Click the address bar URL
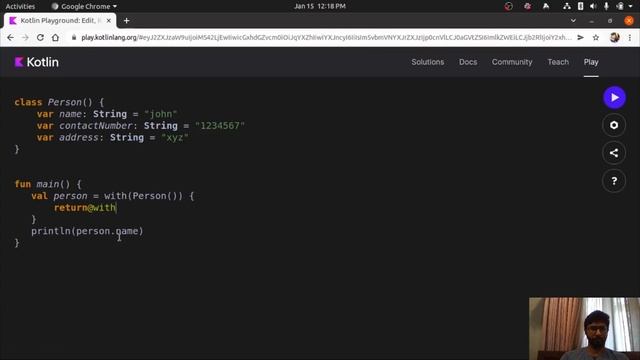This screenshot has height=360, width=640. point(326,38)
